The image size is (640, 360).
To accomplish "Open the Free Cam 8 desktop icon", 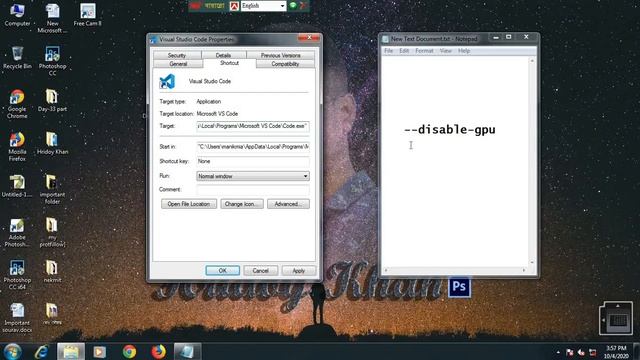I will [x=87, y=15].
